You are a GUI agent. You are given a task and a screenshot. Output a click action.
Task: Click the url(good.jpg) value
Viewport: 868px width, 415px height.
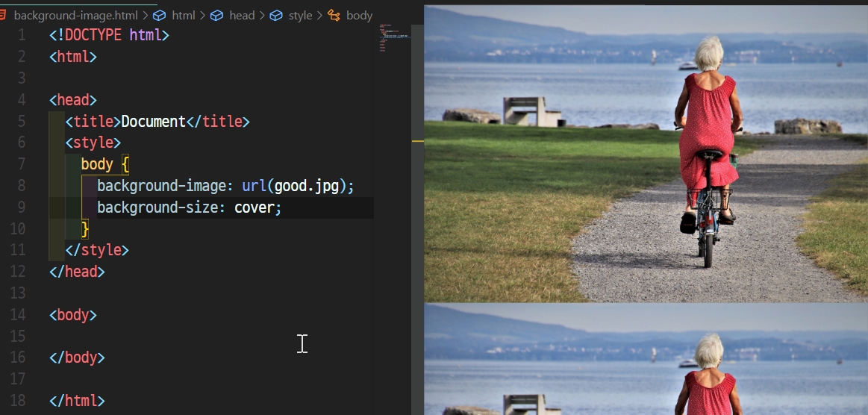coord(294,186)
